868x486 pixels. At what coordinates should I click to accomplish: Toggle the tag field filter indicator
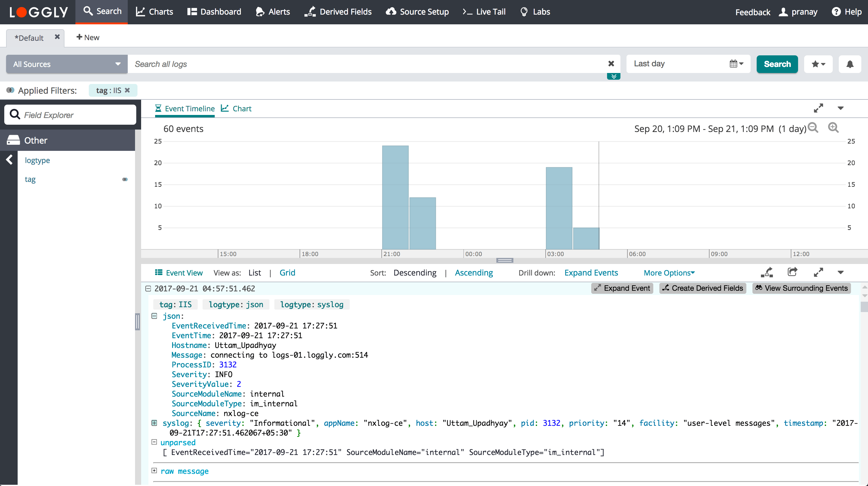[125, 179]
